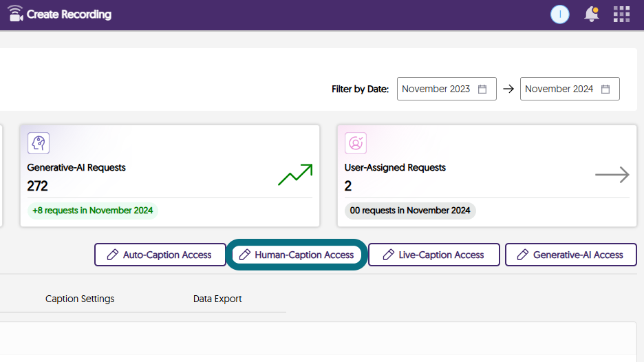Click the user profile avatar
The image size is (644, 362).
point(560,14)
